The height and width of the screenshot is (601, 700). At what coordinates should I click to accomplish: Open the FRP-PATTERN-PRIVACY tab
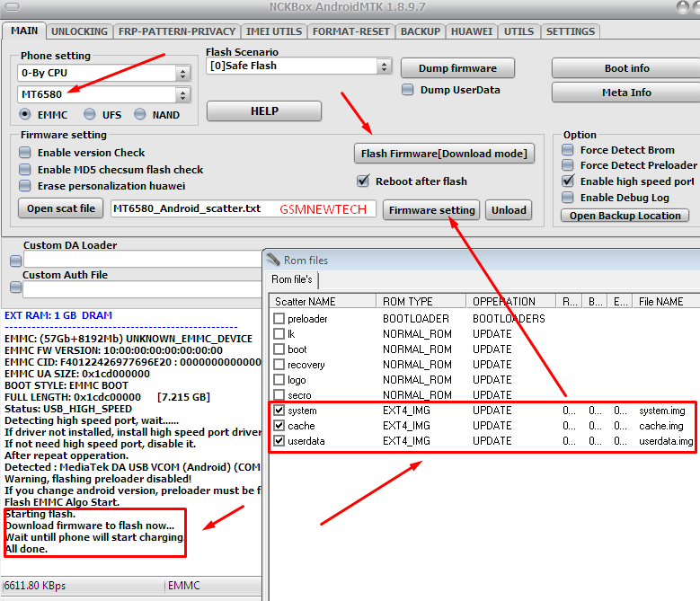[x=177, y=31]
